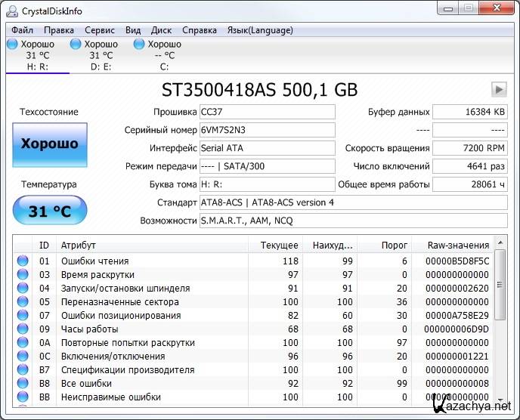Click the 31 °C temperature button
520x420 pixels.
[49, 211]
